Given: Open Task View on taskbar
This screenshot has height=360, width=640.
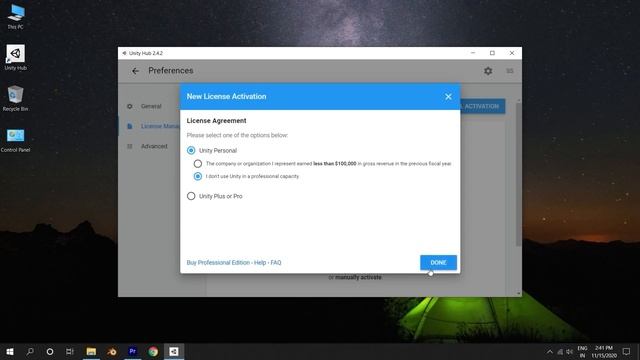Looking at the screenshot, I should click(x=70, y=351).
